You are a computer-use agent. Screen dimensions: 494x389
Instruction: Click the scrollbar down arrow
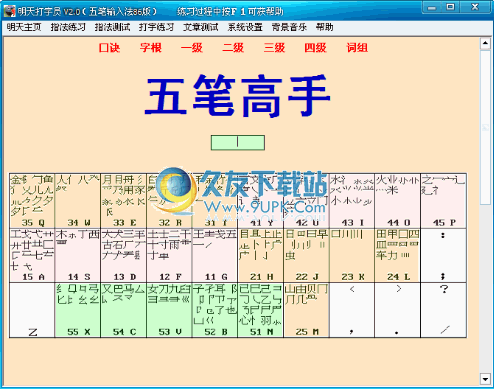485,379
